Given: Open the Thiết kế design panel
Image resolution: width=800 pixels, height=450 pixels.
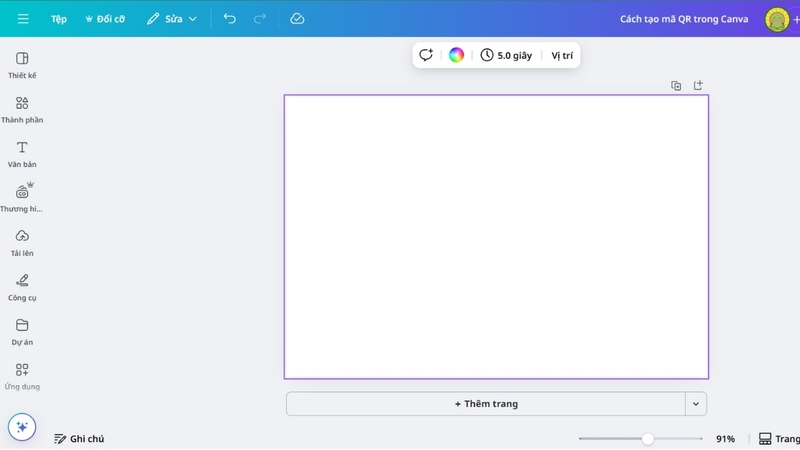Looking at the screenshot, I should [x=22, y=65].
